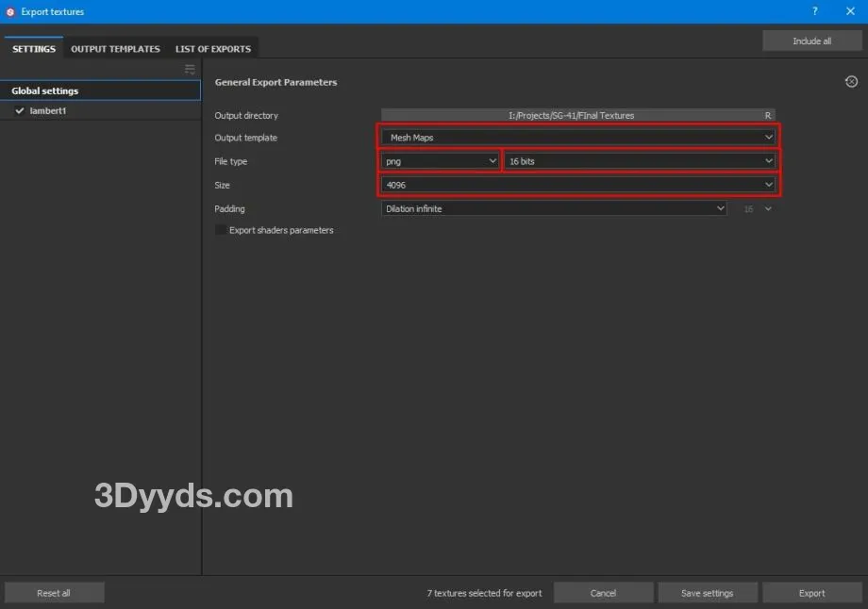Close the Export textures dialog

[x=849, y=11]
